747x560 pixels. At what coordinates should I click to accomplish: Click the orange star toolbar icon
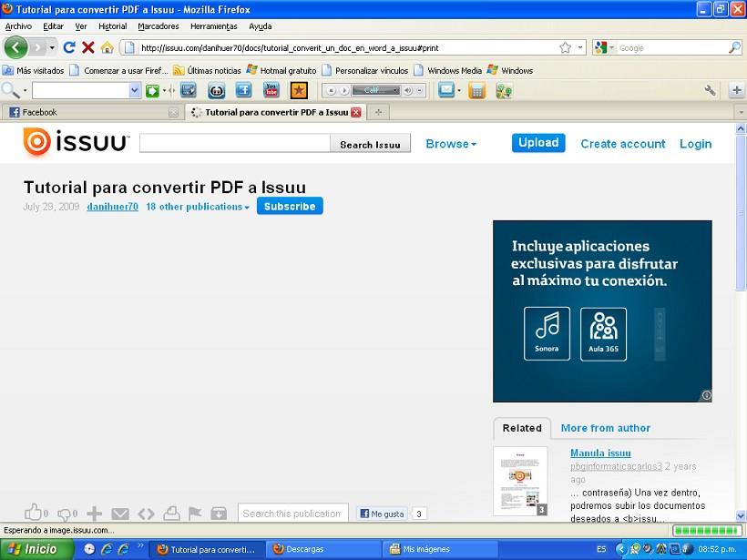coord(299,90)
